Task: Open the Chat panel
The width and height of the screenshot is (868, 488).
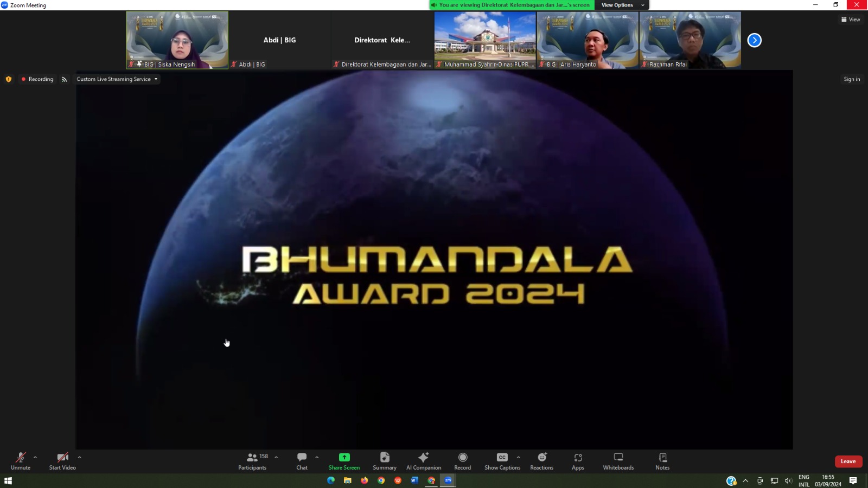Action: click(302, 461)
